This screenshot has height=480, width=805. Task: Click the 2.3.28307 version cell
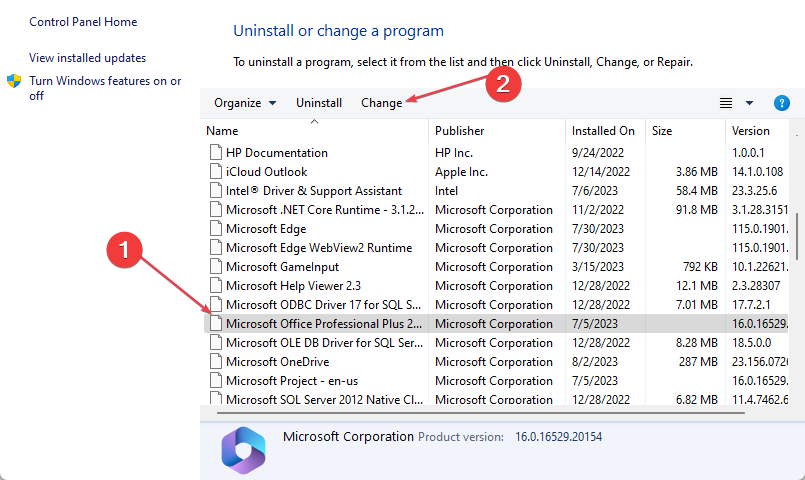click(x=756, y=285)
